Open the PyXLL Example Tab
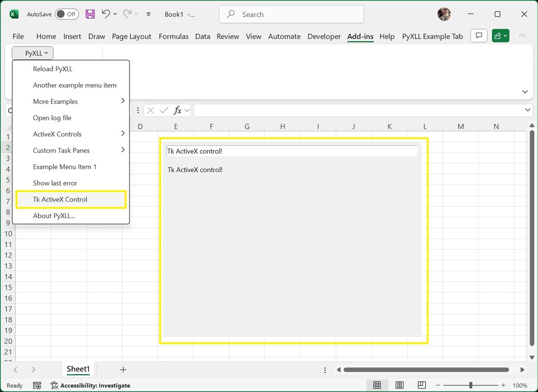This screenshot has height=392, width=538. (432, 37)
